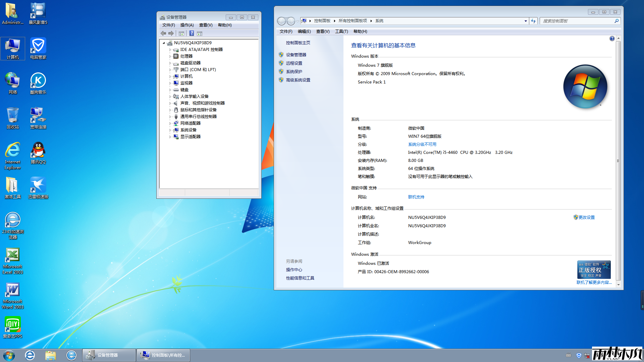The width and height of the screenshot is (644, 362).
Task: Open the 高级系统设置 link in sidebar
Action: click(x=298, y=80)
